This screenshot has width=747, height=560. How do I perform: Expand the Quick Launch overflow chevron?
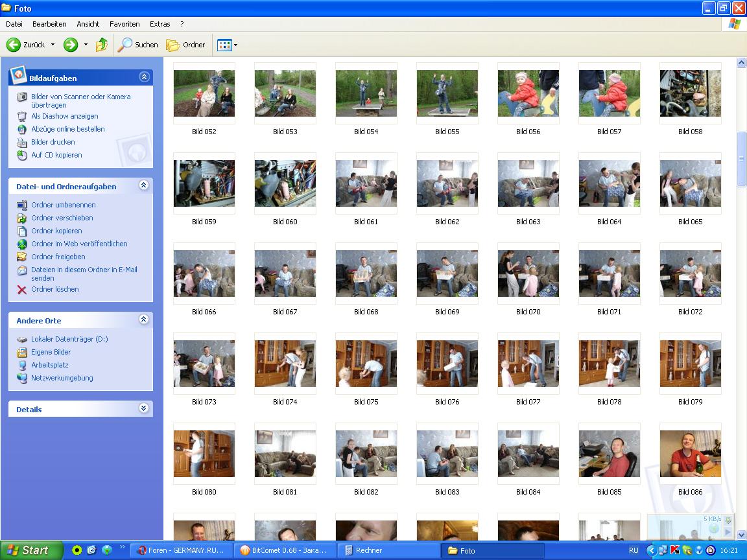[122, 547]
